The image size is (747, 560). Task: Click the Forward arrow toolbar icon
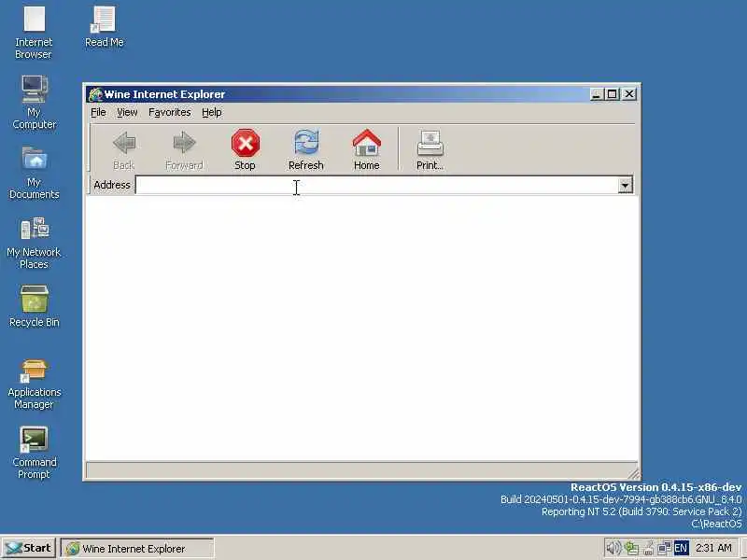coord(184,143)
